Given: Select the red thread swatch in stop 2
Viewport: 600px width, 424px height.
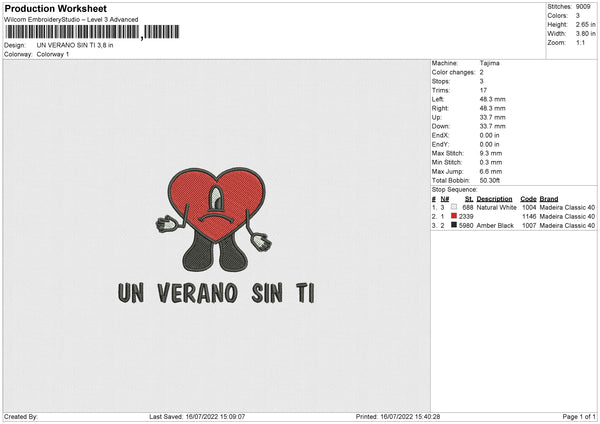Looking at the screenshot, I should tap(454, 216).
